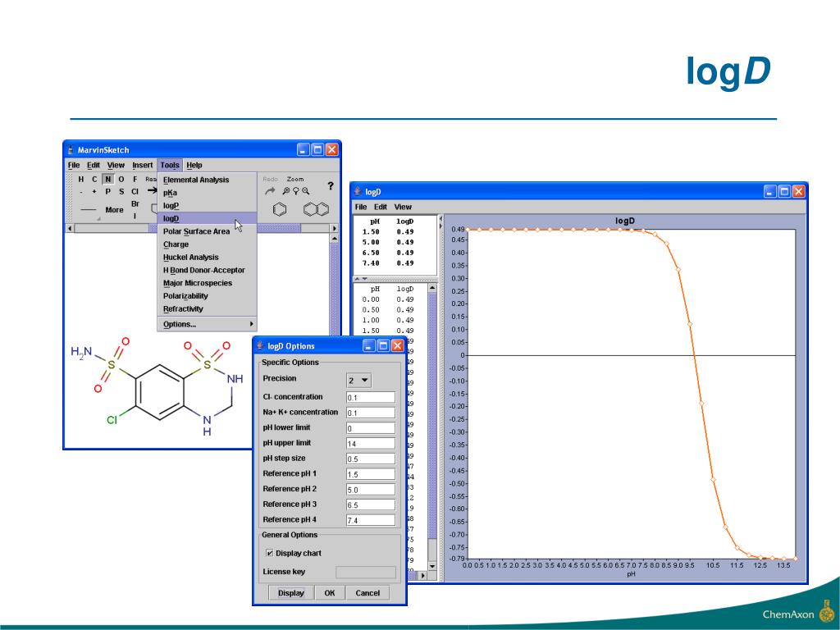Select the reaction arrow tool
The height and width of the screenshot is (630, 840).
152,190
